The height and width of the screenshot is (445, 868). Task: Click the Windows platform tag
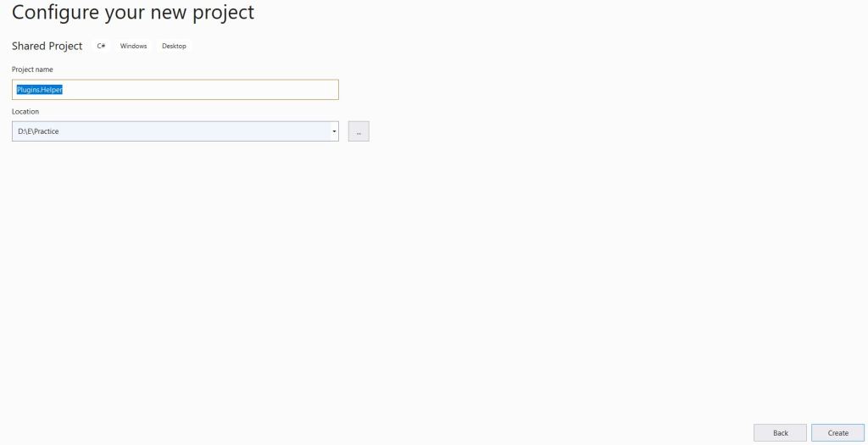click(133, 46)
